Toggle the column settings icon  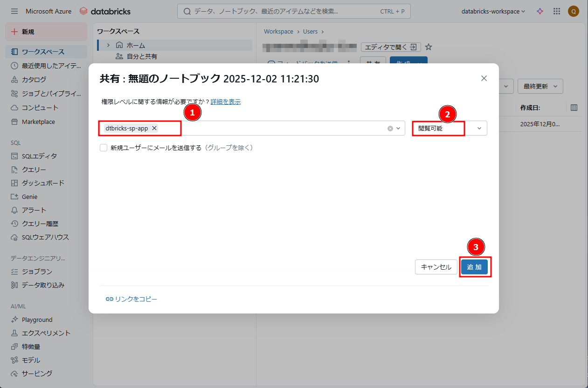point(574,108)
